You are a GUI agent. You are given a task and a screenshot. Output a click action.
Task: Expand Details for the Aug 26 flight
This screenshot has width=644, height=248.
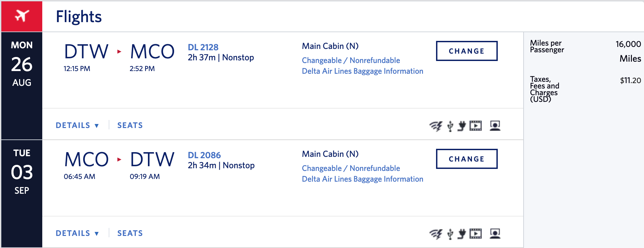pos(77,125)
